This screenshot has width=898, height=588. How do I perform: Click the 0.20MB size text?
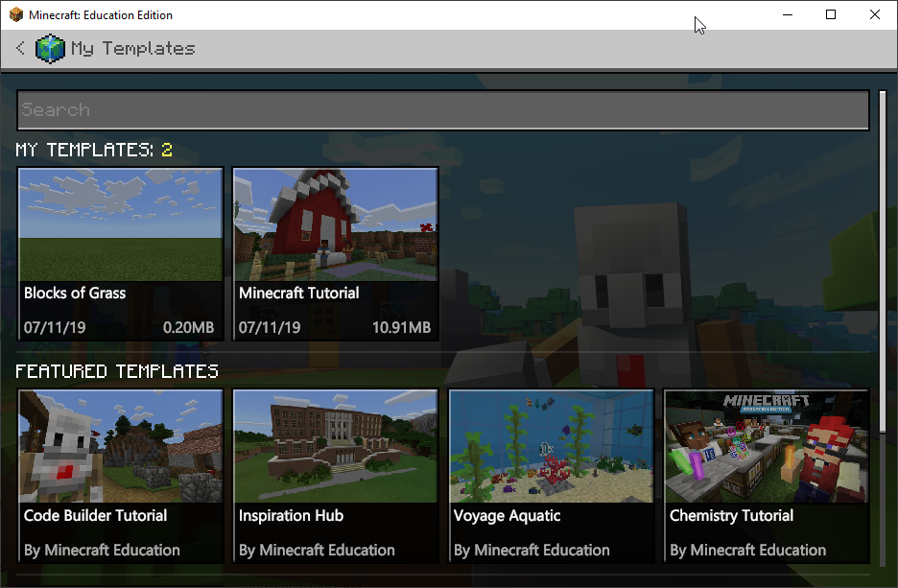[188, 327]
